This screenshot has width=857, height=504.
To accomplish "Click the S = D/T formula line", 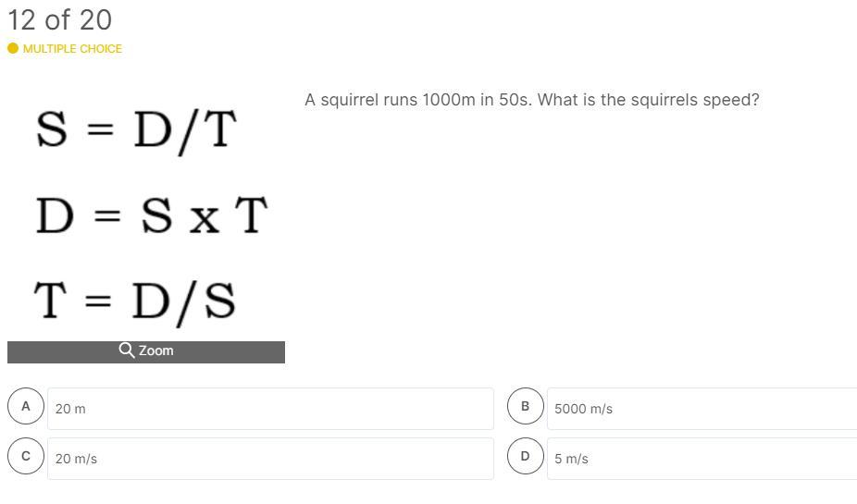I will (x=137, y=130).
